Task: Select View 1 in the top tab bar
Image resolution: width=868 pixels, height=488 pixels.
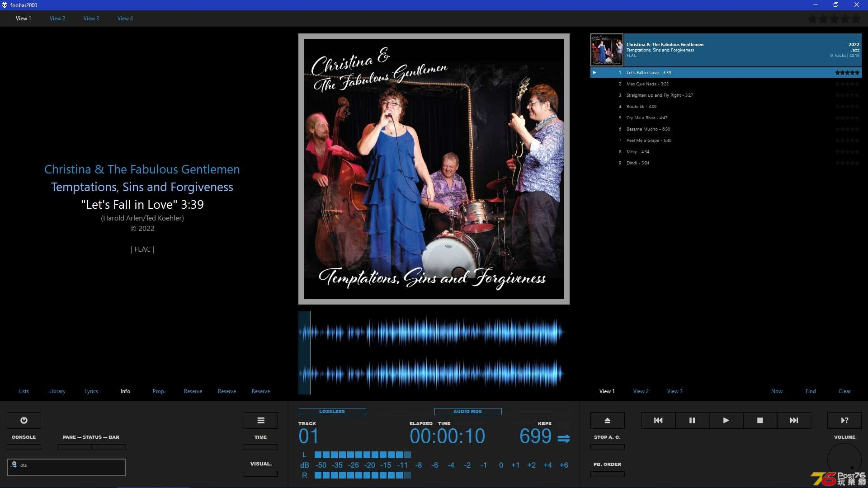Action: point(24,19)
